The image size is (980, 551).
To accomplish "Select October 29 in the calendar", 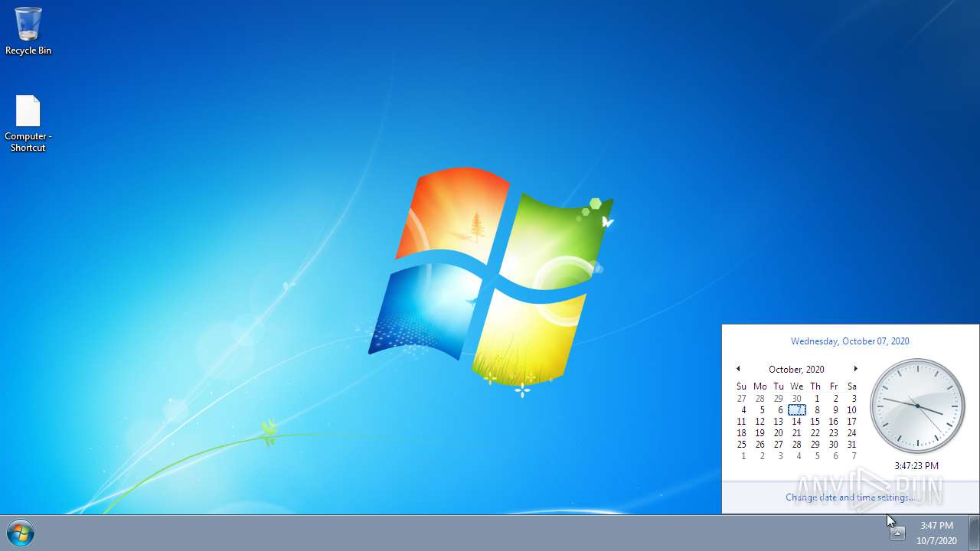I will (815, 445).
